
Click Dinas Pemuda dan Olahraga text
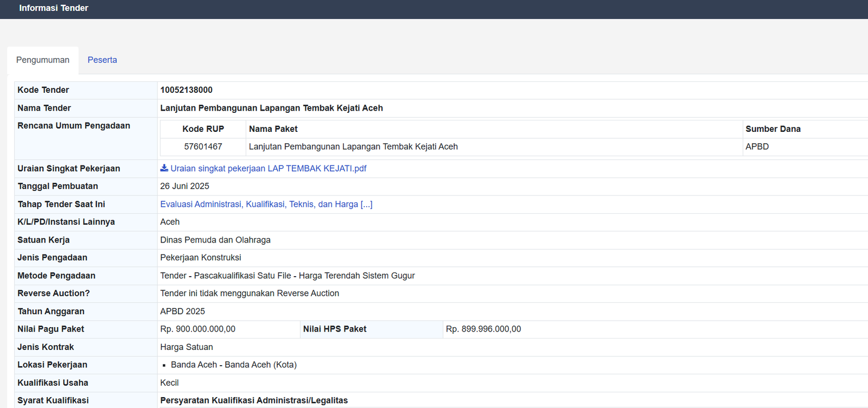[x=215, y=240]
